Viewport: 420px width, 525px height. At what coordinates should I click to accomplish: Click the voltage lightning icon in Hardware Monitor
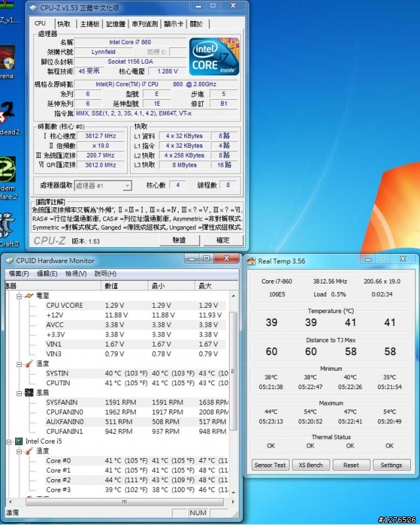pyautogui.click(x=29, y=296)
